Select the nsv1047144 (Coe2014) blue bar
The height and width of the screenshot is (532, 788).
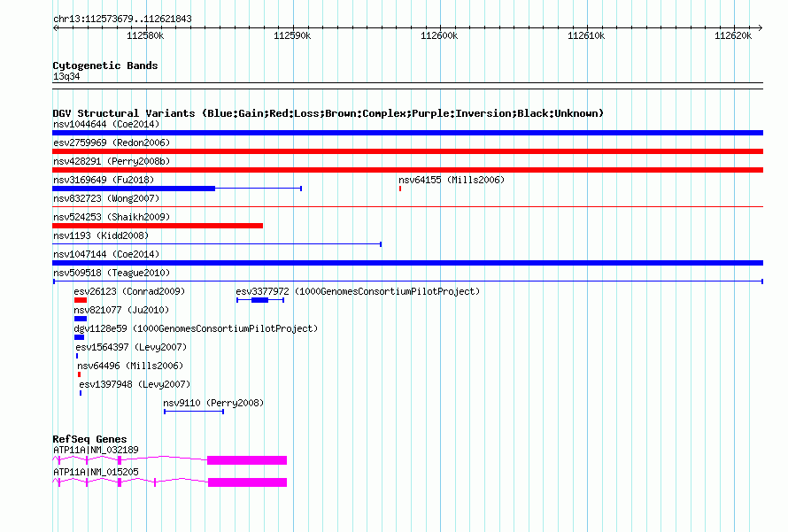click(x=407, y=263)
